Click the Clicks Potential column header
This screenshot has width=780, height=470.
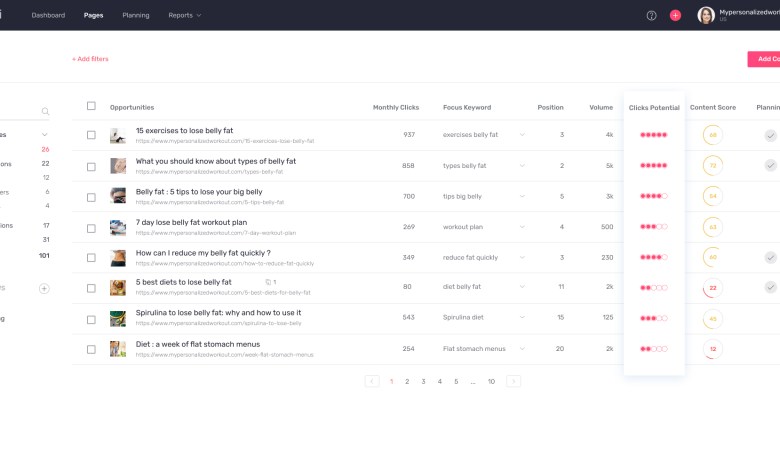pyautogui.click(x=654, y=107)
